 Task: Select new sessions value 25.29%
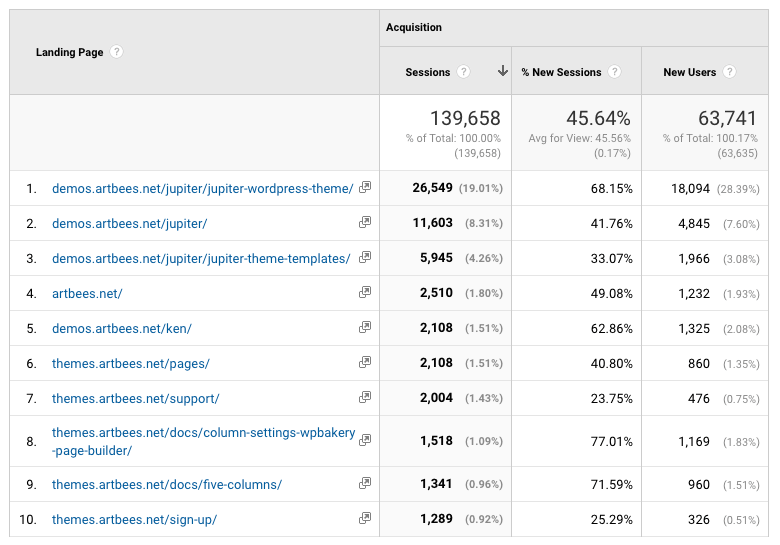pos(611,520)
